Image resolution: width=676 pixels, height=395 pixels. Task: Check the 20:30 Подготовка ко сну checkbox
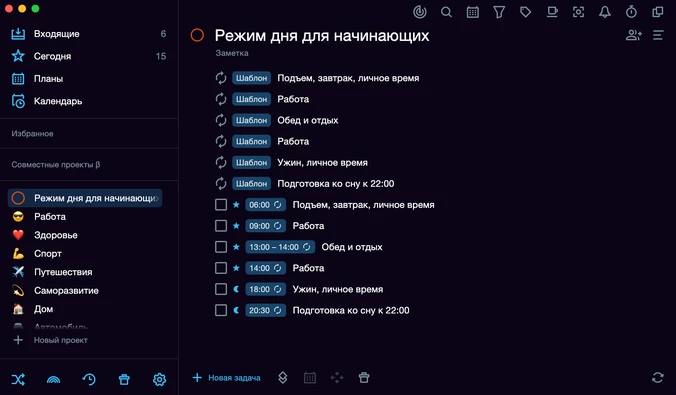[x=221, y=310]
